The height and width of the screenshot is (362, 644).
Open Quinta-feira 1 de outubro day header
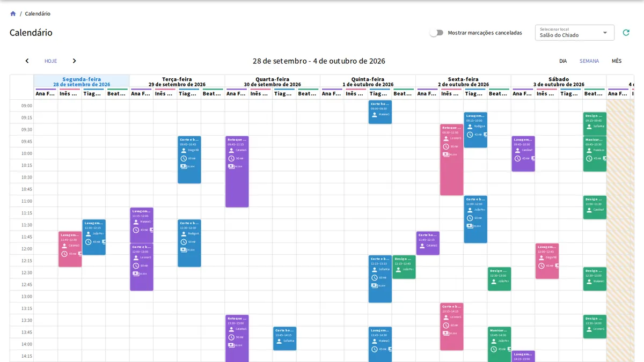(368, 82)
